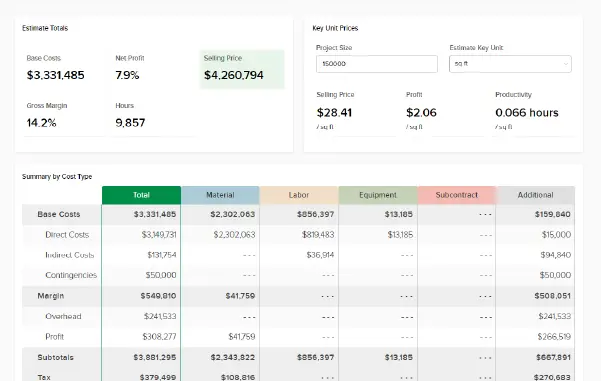Click the Indirect Costs row label
Viewport: 601px width, 381px height.
tap(70, 255)
